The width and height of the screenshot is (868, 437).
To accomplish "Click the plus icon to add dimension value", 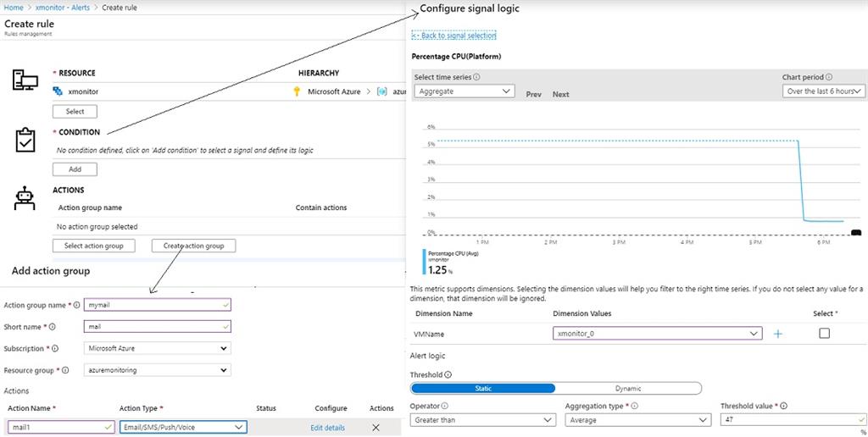I will click(x=778, y=334).
